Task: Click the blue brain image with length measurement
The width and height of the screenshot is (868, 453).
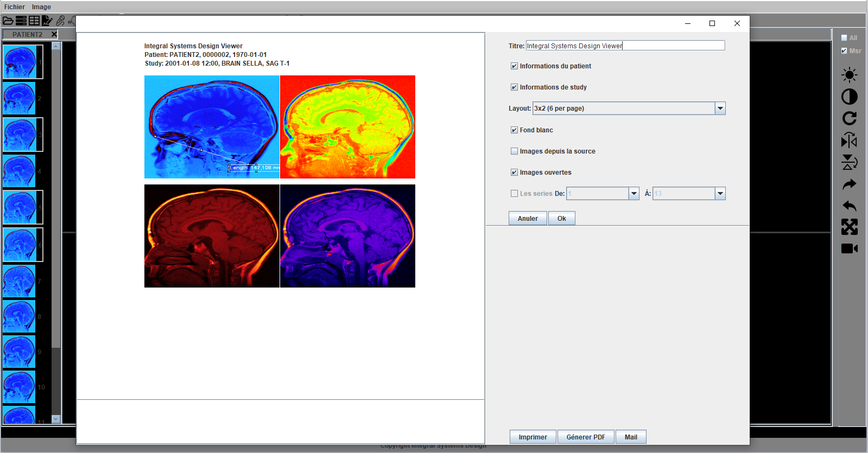Action: tap(212, 127)
